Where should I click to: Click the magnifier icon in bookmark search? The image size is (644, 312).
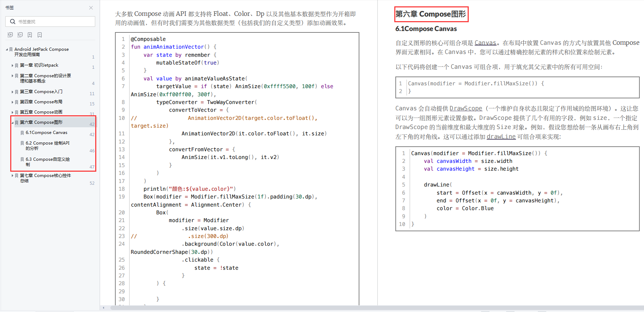pyautogui.click(x=13, y=22)
